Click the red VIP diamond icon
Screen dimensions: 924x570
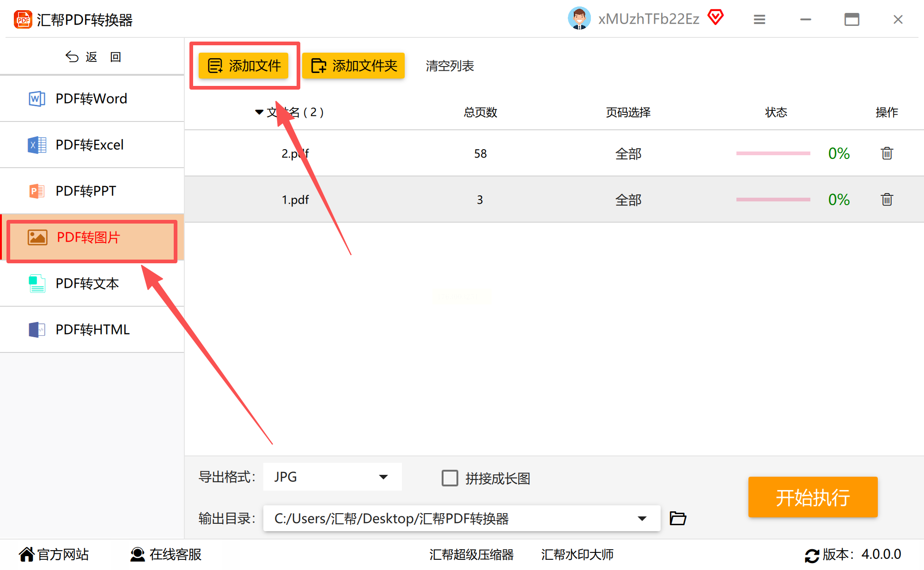pyautogui.click(x=716, y=18)
